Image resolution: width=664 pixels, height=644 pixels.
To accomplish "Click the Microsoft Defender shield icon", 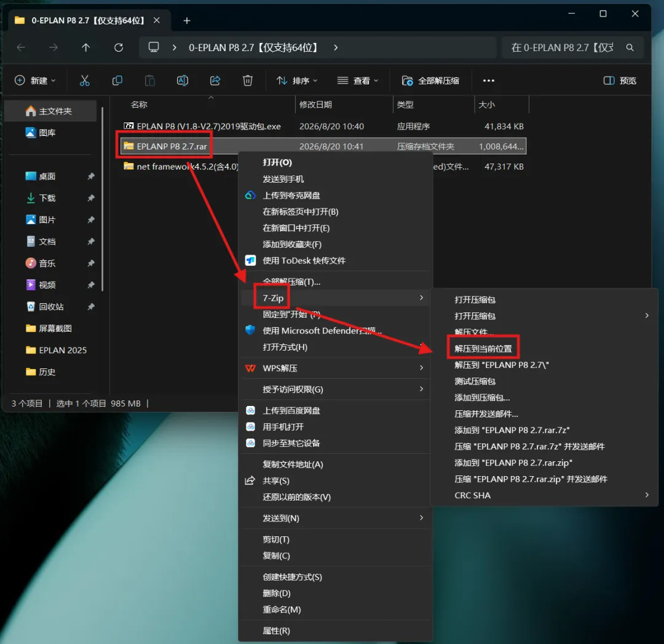I will (x=250, y=330).
